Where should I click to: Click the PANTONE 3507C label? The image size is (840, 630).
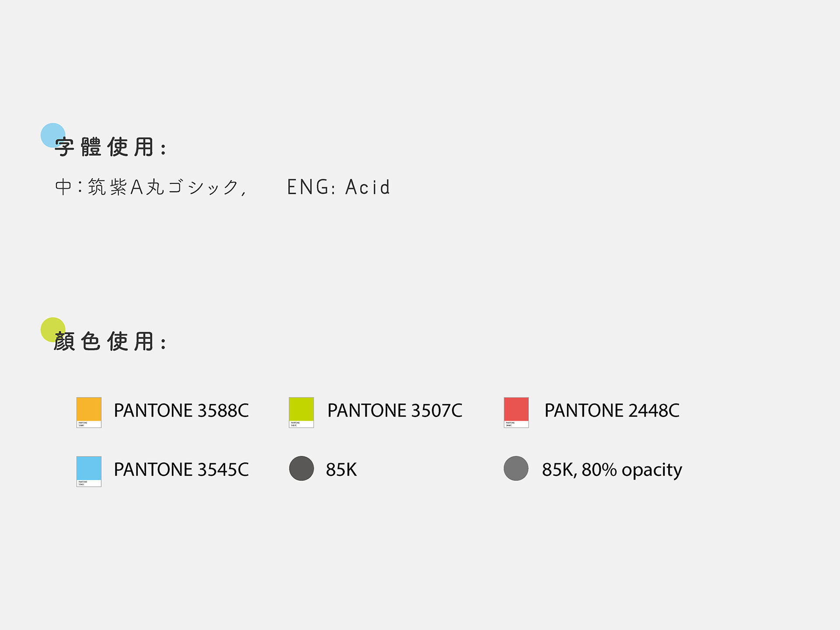pyautogui.click(x=395, y=410)
